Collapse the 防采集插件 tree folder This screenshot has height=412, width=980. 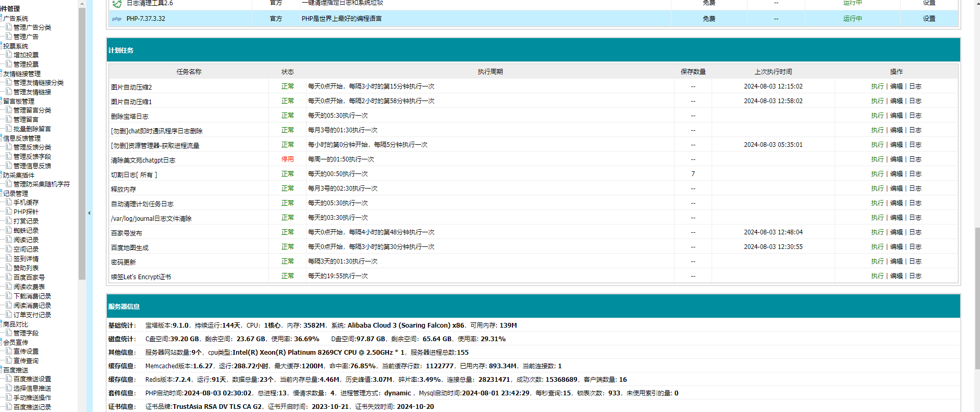[x=1, y=174]
